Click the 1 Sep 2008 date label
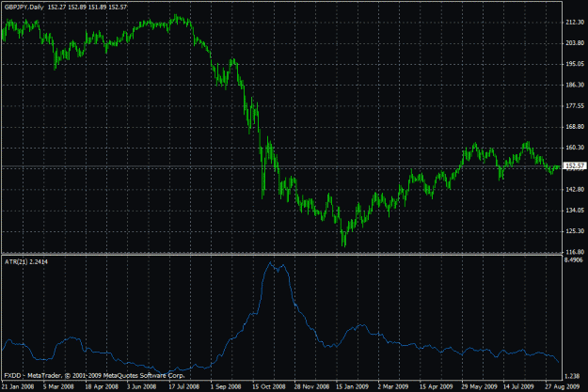 pyautogui.click(x=226, y=386)
